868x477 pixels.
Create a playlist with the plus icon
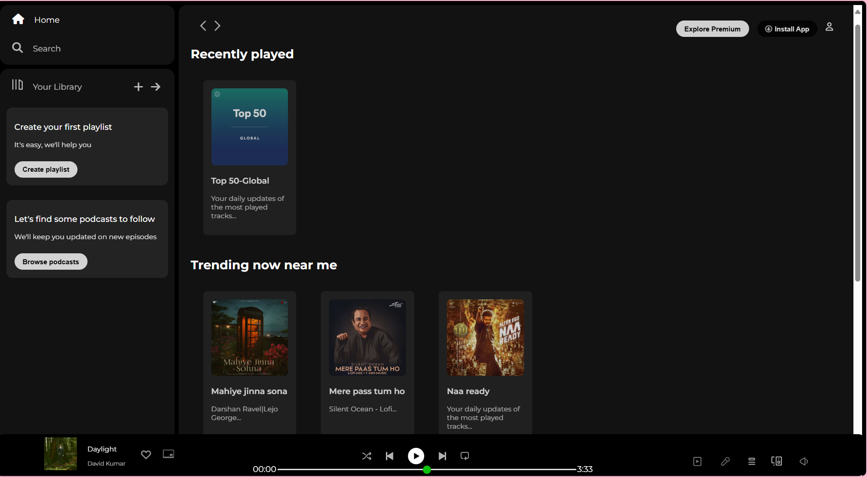pyautogui.click(x=138, y=87)
